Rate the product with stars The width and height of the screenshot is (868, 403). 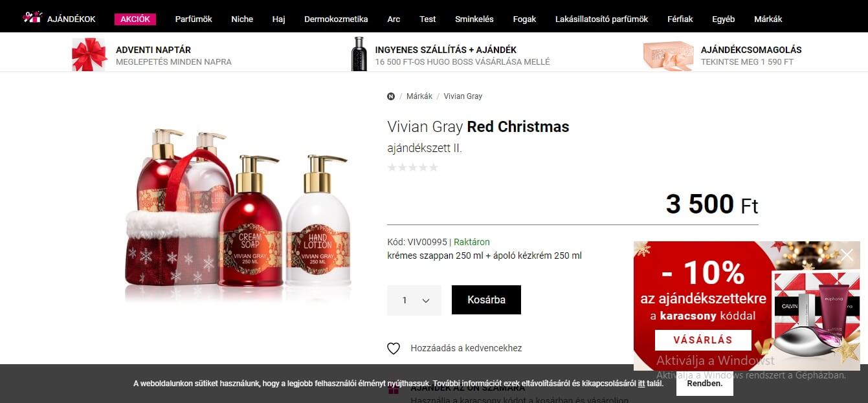tap(412, 168)
